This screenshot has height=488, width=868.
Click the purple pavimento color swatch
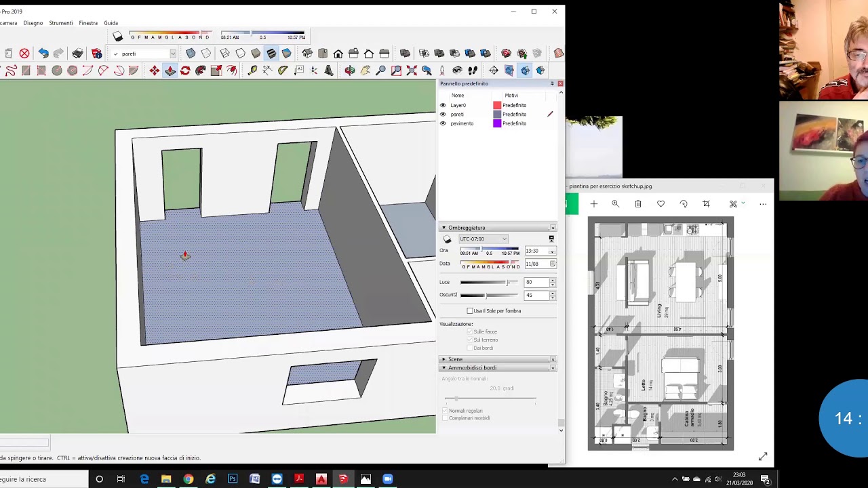pos(497,123)
